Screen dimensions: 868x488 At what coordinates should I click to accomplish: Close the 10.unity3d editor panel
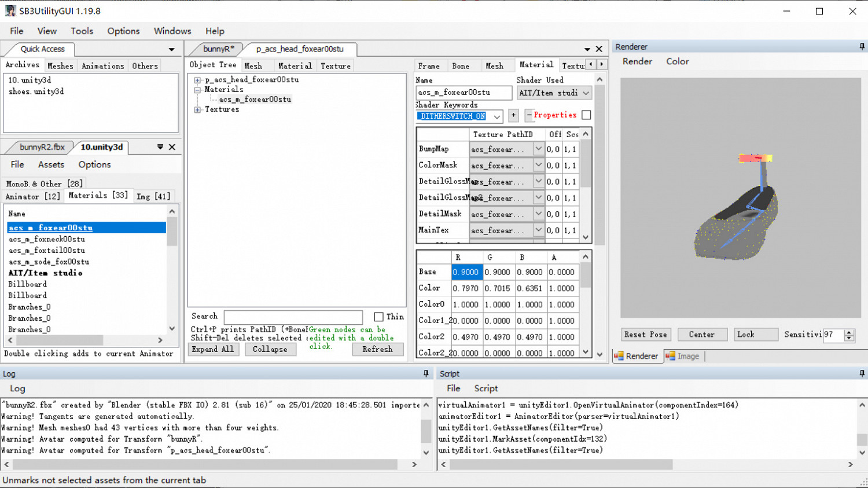click(172, 147)
